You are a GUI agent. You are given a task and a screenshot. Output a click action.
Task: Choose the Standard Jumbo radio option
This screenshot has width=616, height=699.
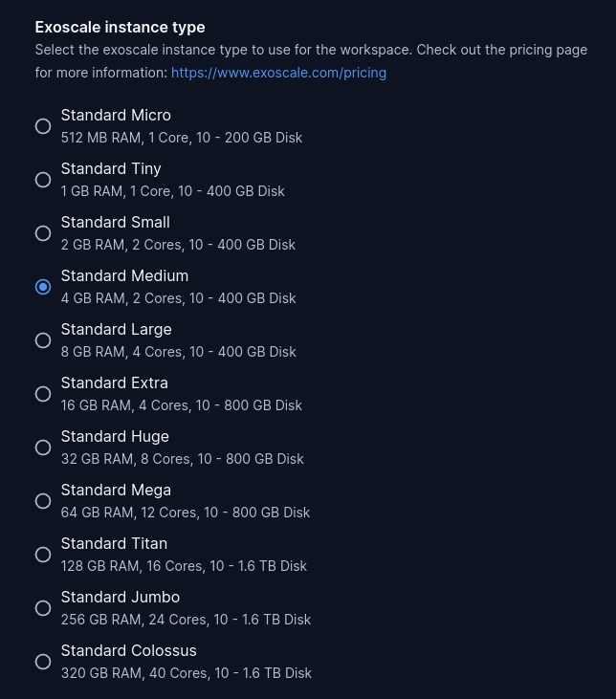[43, 608]
